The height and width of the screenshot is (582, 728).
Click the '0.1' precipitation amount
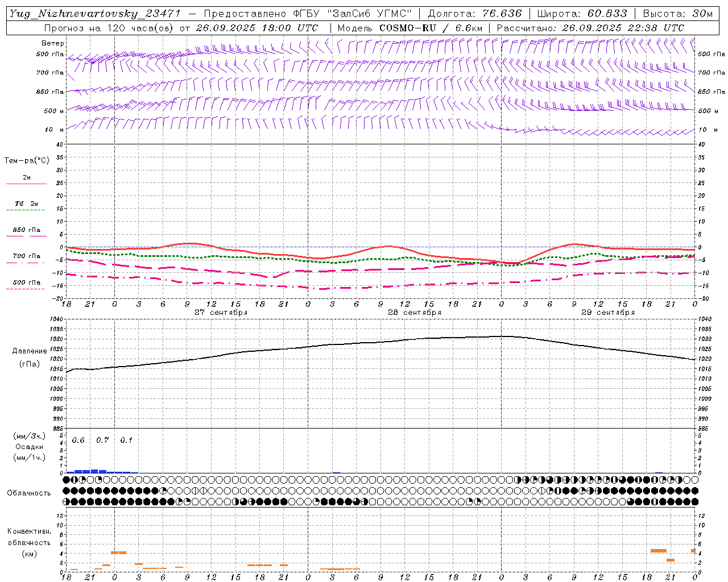pyautogui.click(x=126, y=440)
